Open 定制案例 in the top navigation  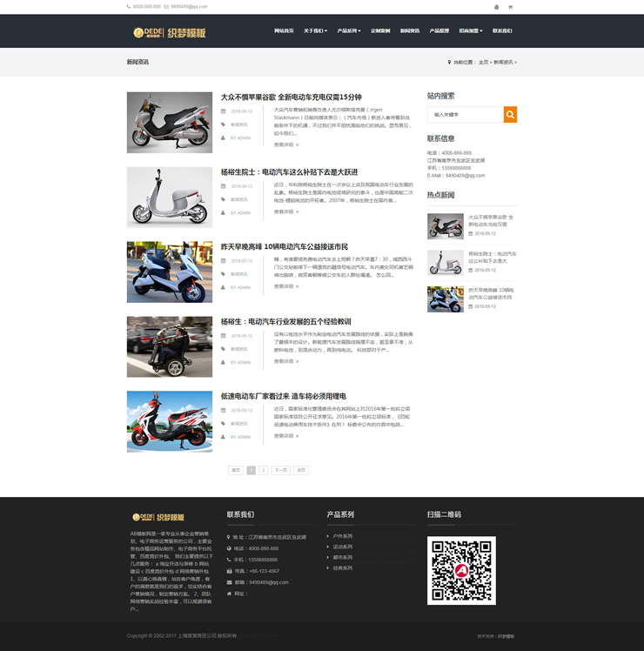pyautogui.click(x=380, y=30)
